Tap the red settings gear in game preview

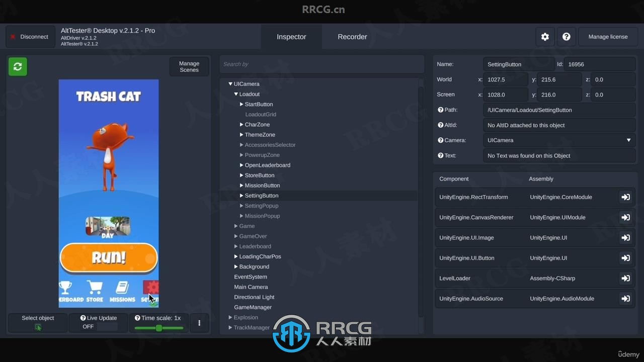pyautogui.click(x=151, y=288)
